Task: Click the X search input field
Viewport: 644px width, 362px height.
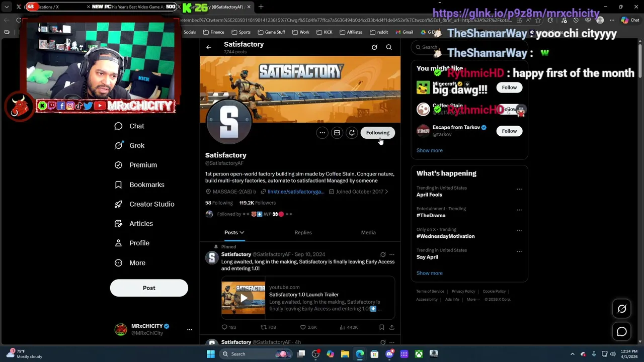Action: pyautogui.click(x=469, y=47)
